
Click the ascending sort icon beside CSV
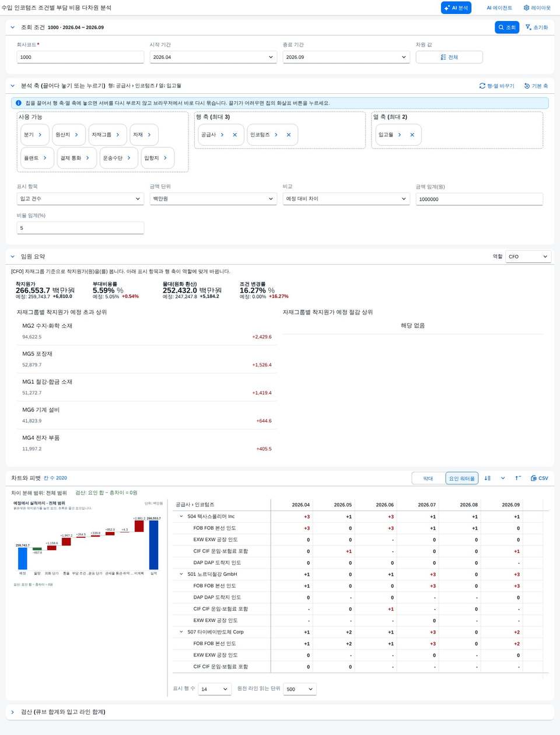pyautogui.click(x=518, y=478)
